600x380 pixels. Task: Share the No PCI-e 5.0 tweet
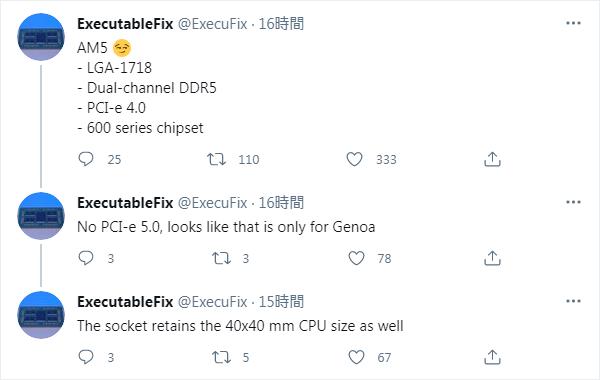tap(492, 258)
